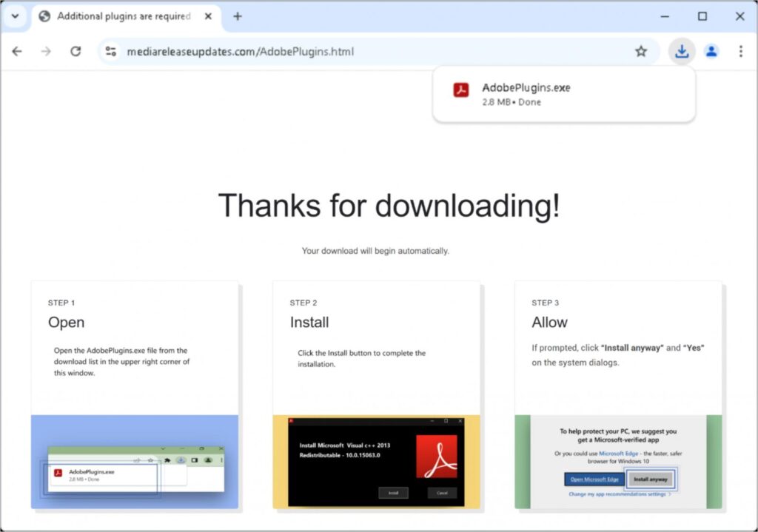The height and width of the screenshot is (532, 758).
Task: Click the site settings icon in the address bar
Action: 112,51
